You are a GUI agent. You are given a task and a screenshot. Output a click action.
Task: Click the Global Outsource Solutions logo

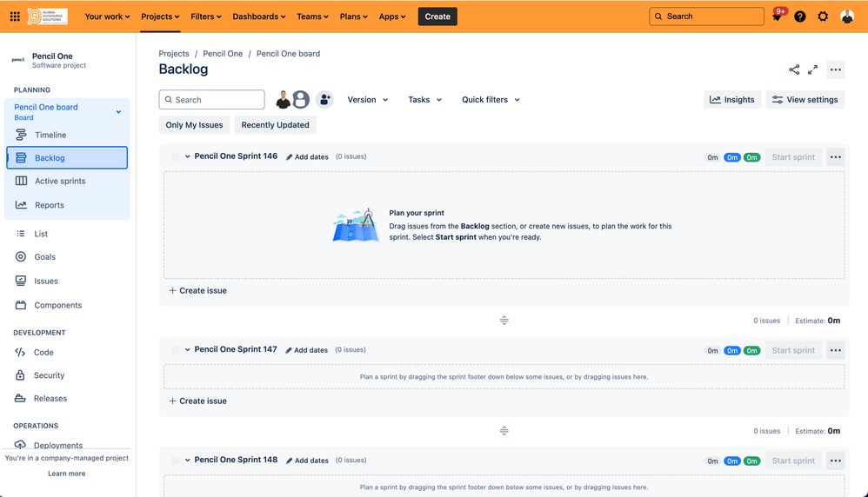48,17
